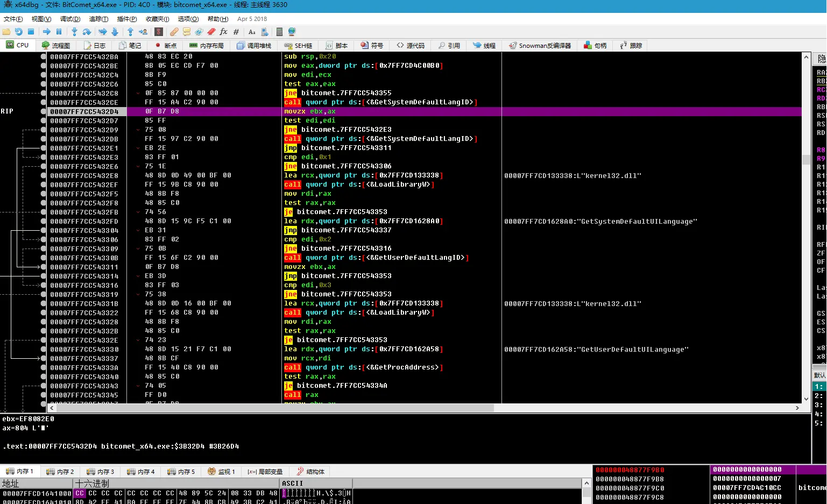Open the Patches bandage icon
The height and width of the screenshot is (504, 827).
coord(174,32)
